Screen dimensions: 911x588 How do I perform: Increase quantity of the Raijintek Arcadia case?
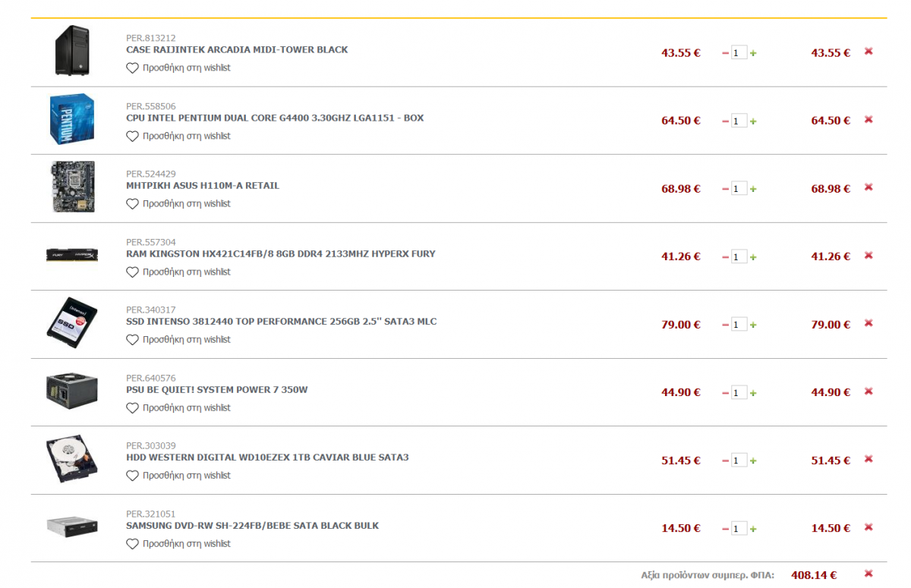coord(753,53)
